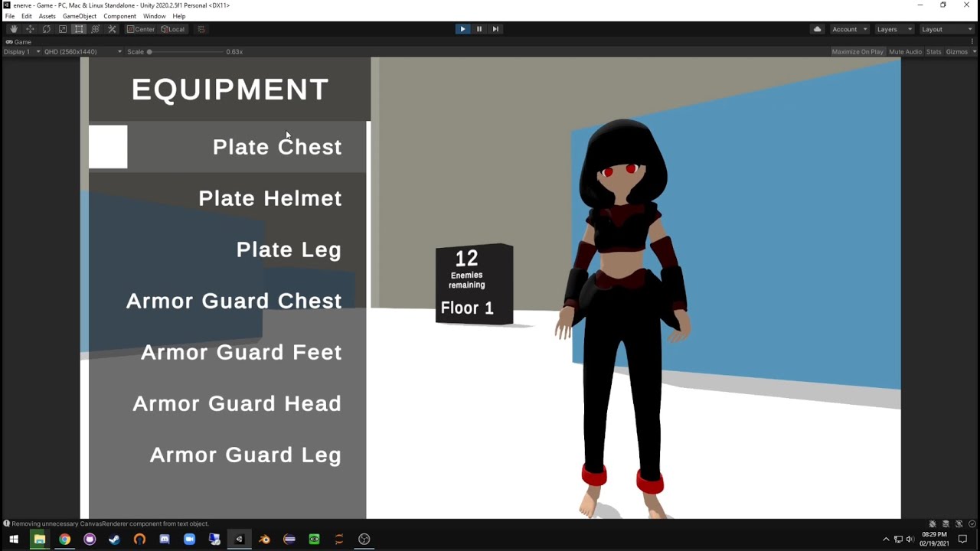Open the Layout dropdown
This screenshot has height=551, width=980.
tap(946, 29)
